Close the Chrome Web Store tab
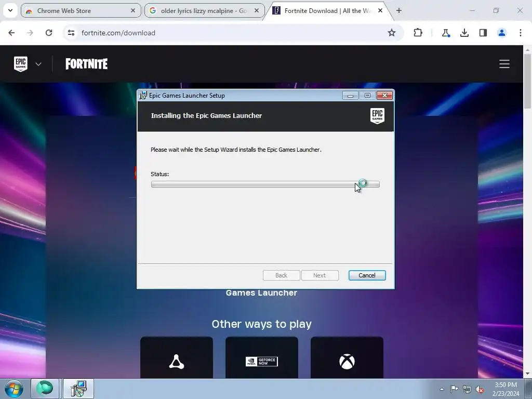 [x=133, y=10]
